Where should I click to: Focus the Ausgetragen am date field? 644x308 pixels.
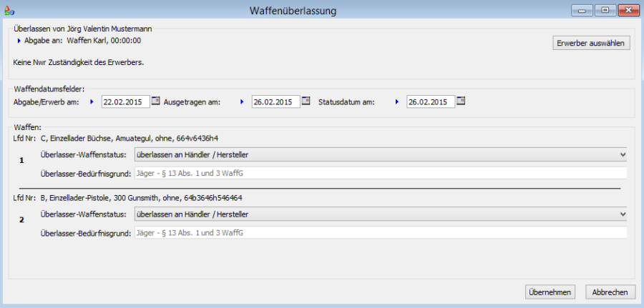pos(275,102)
